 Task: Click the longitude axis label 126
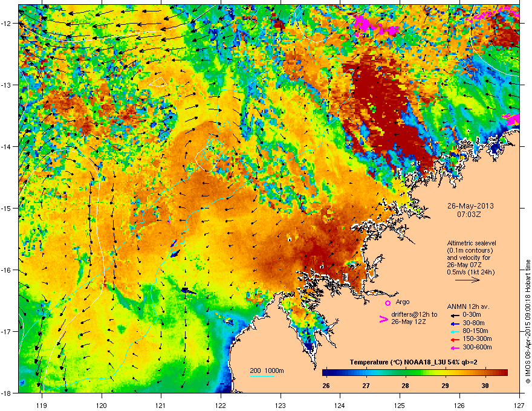[x=459, y=405]
